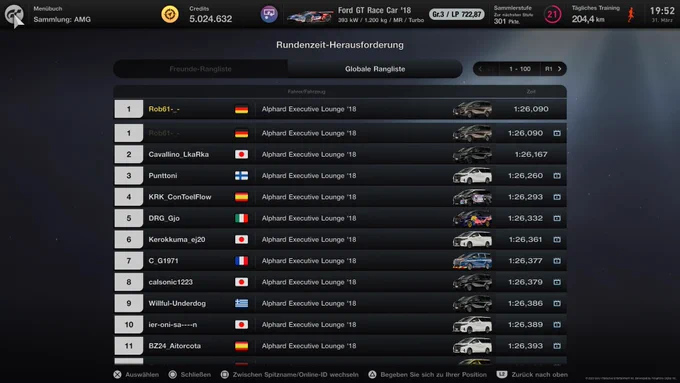The width and height of the screenshot is (680, 383).
Task: Select player DRG_Gjo
Action: 164,218
